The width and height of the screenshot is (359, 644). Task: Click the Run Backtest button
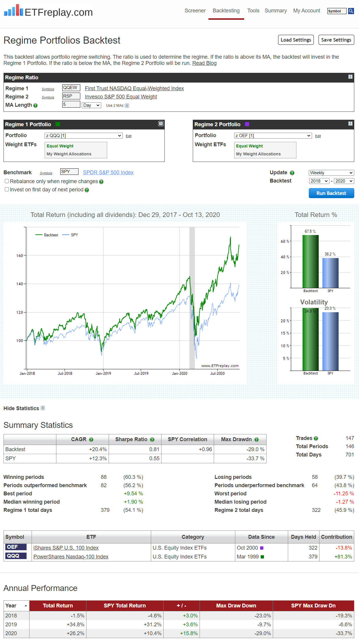point(331,193)
